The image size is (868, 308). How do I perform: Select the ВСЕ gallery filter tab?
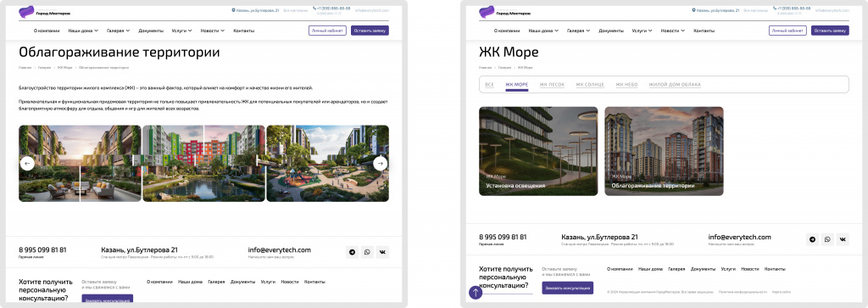click(x=489, y=85)
